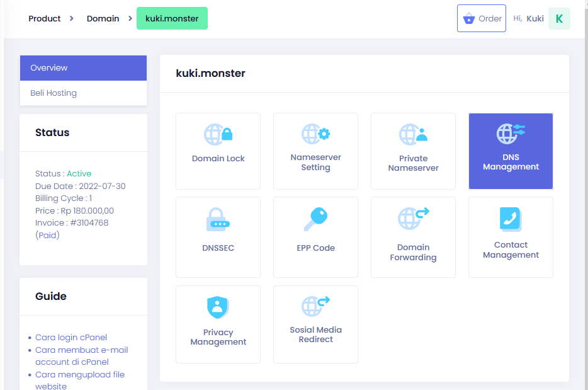This screenshot has width=588, height=390.
Task: Select the Private Nameserver globe-person icon
Action: (x=413, y=134)
